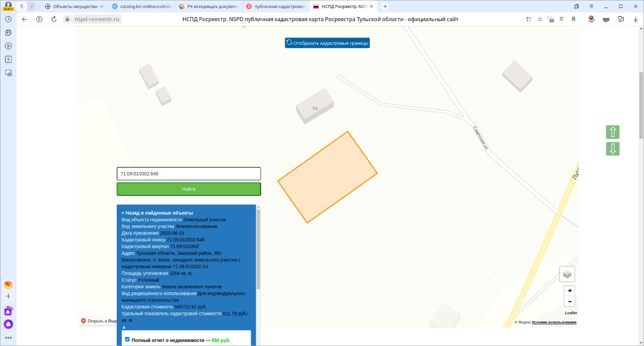The image size is (644, 346).
Task: Toggle the full property report checkbox
Action: pyautogui.click(x=127, y=339)
